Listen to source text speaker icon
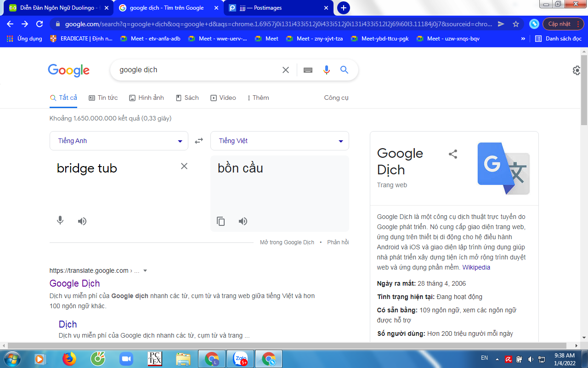Viewport: 588px width, 368px height. [x=82, y=221]
